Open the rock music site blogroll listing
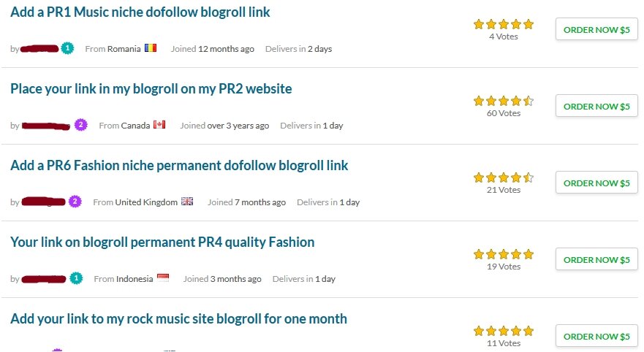This screenshot has width=644, height=352. pyautogui.click(x=178, y=319)
